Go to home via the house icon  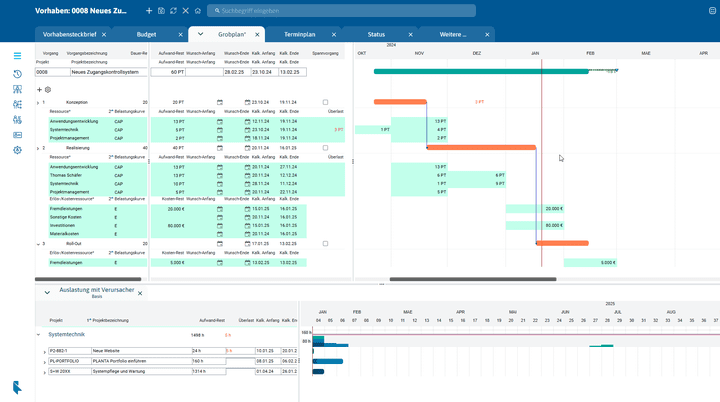tap(199, 10)
